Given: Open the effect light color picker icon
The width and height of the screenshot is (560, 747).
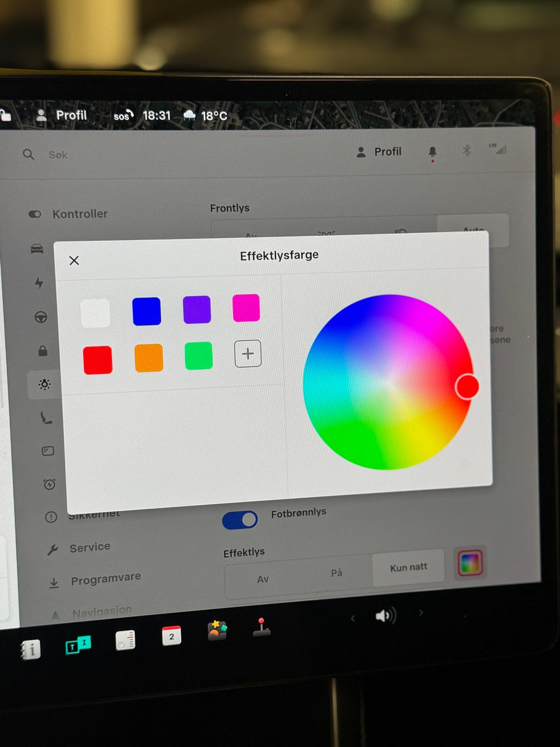Looking at the screenshot, I should (x=470, y=563).
